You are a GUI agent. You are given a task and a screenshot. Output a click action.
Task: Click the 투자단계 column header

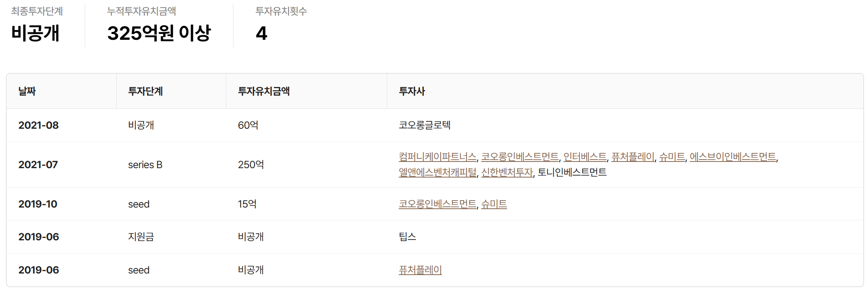(x=145, y=91)
